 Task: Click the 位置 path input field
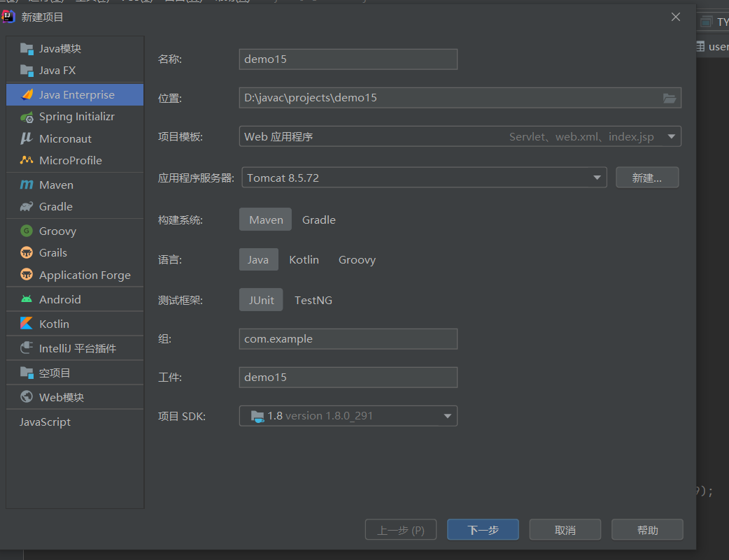click(460, 98)
